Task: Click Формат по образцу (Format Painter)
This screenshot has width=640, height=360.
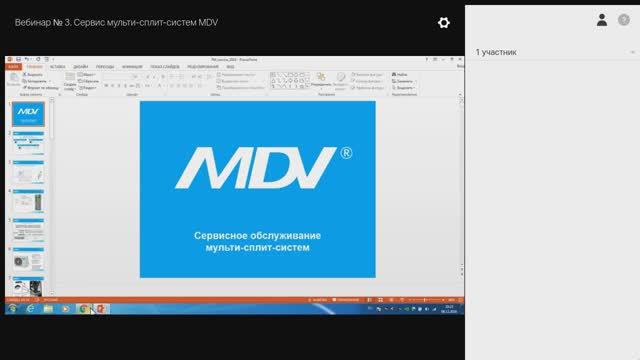Action: [x=41, y=88]
